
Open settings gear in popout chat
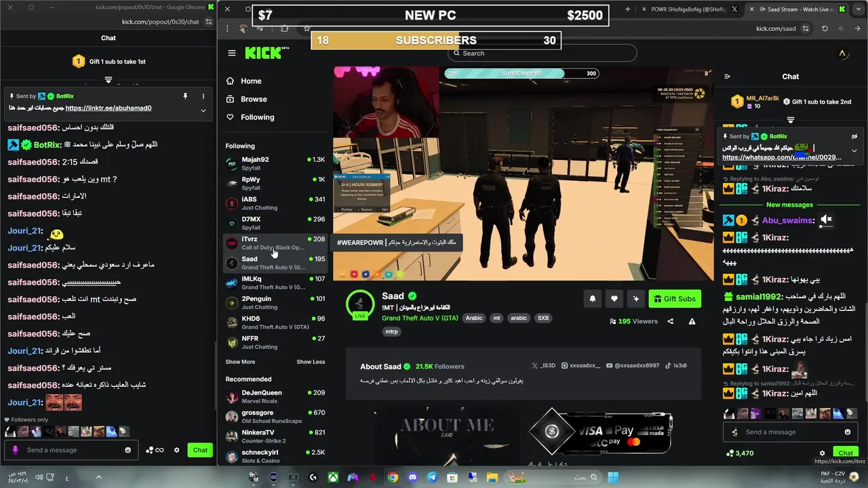click(x=177, y=450)
